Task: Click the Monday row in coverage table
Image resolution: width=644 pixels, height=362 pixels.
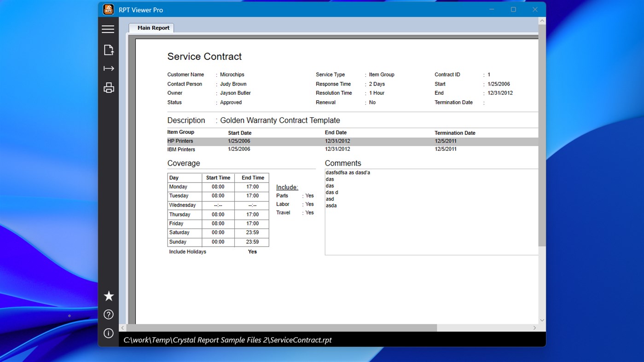Action: coord(218,187)
